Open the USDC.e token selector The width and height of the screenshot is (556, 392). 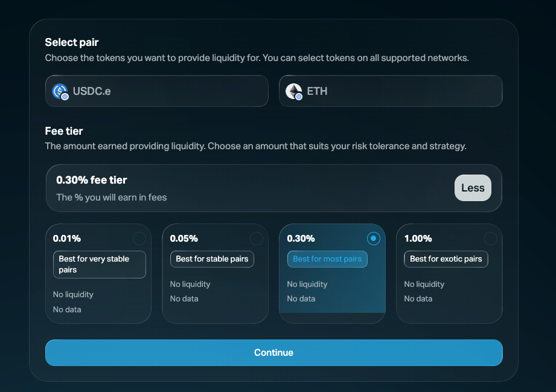156,91
